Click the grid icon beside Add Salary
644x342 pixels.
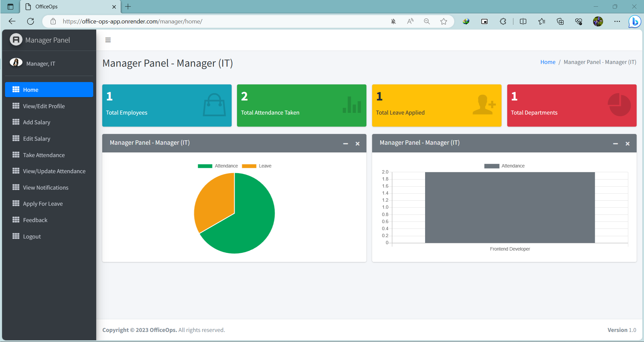pos(16,122)
